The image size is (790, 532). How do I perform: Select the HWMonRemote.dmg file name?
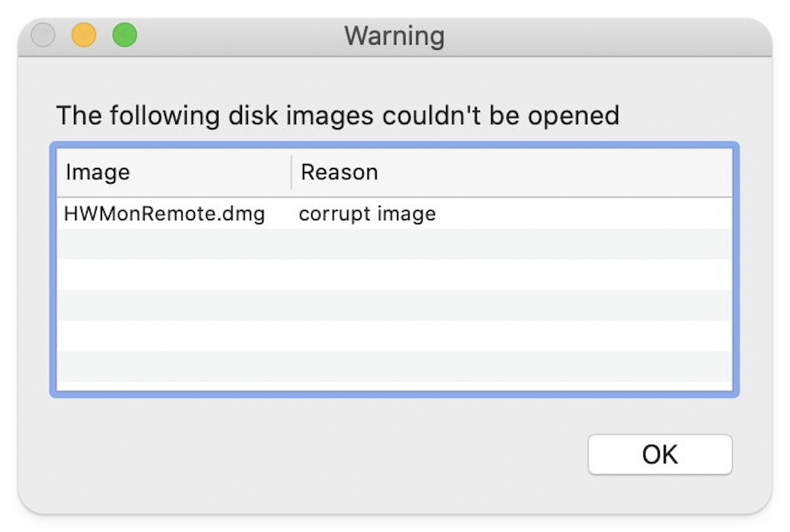tap(164, 214)
